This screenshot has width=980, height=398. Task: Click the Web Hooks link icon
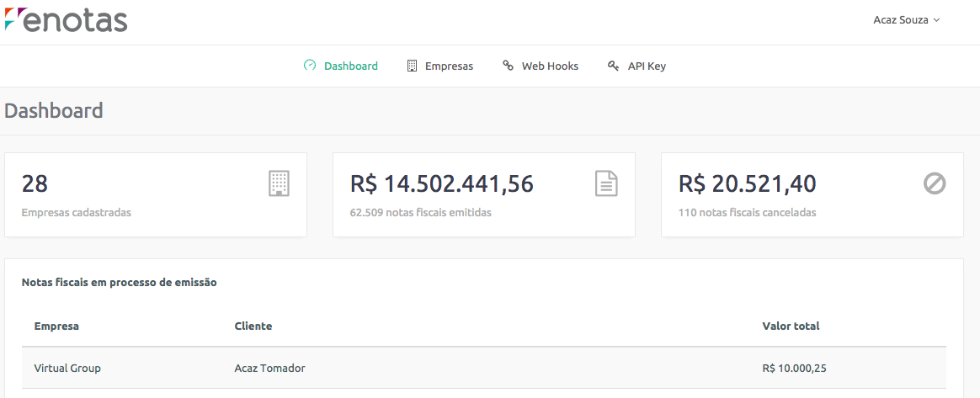(x=509, y=66)
